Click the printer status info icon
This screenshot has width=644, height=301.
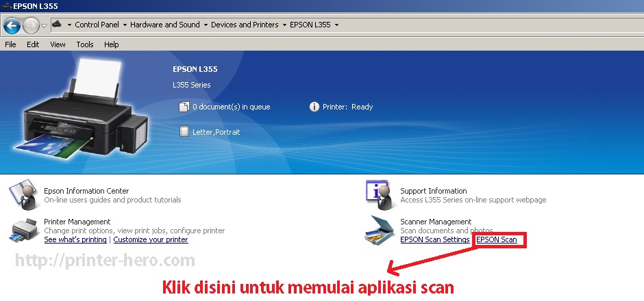[314, 107]
